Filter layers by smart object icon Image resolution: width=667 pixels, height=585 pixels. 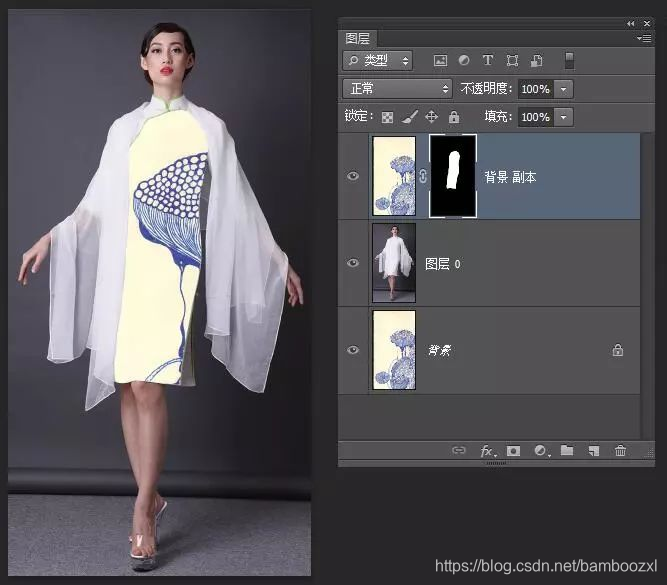pos(536,60)
